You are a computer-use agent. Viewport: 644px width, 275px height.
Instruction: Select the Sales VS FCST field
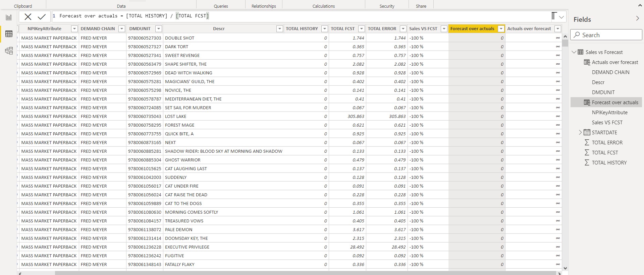click(x=607, y=123)
